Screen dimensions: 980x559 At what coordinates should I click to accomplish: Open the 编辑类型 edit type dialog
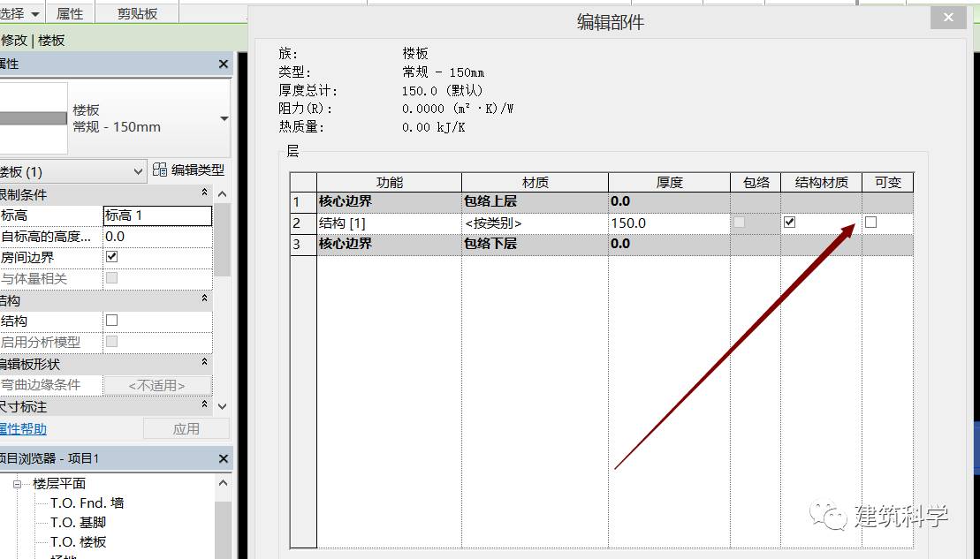pos(189,170)
